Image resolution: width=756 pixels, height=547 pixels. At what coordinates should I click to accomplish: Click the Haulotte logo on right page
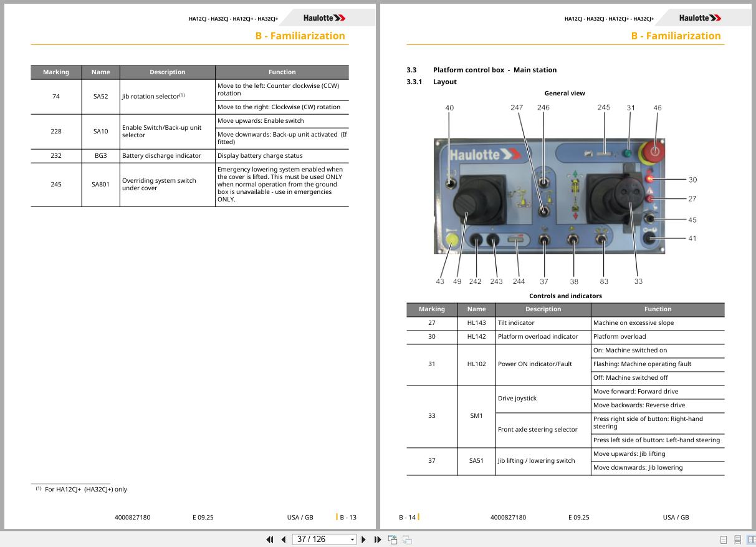click(700, 18)
